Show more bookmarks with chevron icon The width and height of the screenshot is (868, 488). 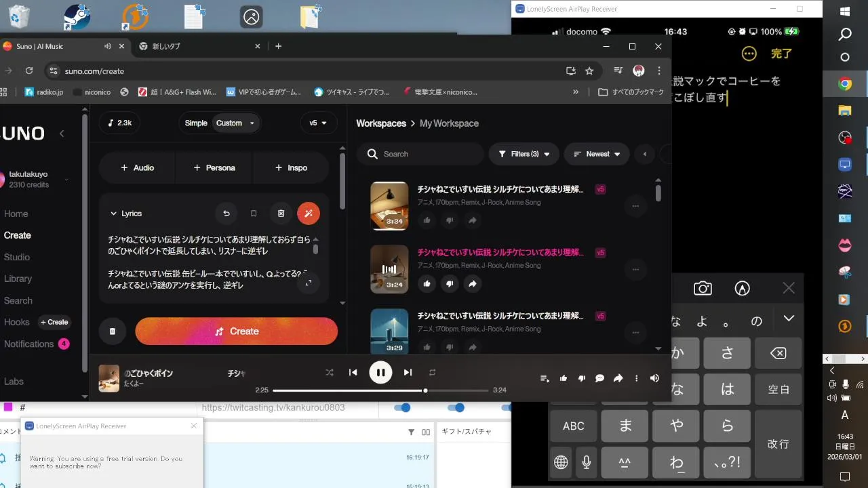point(576,91)
